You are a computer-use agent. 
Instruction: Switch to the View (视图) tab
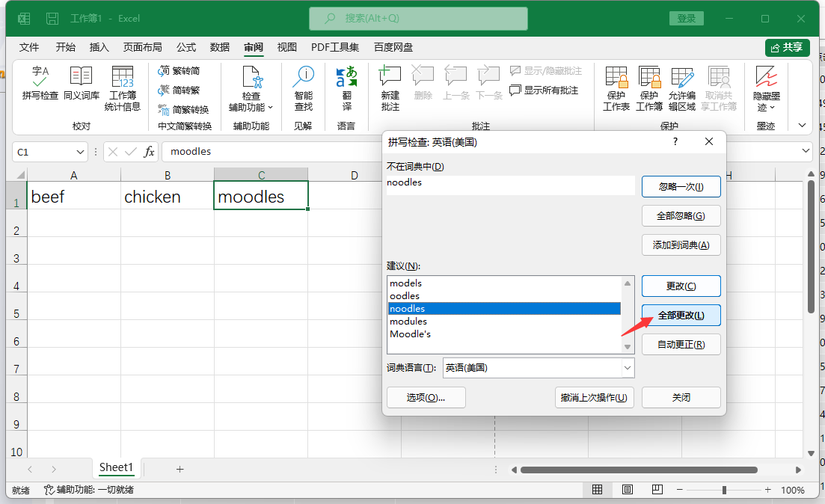click(x=286, y=47)
